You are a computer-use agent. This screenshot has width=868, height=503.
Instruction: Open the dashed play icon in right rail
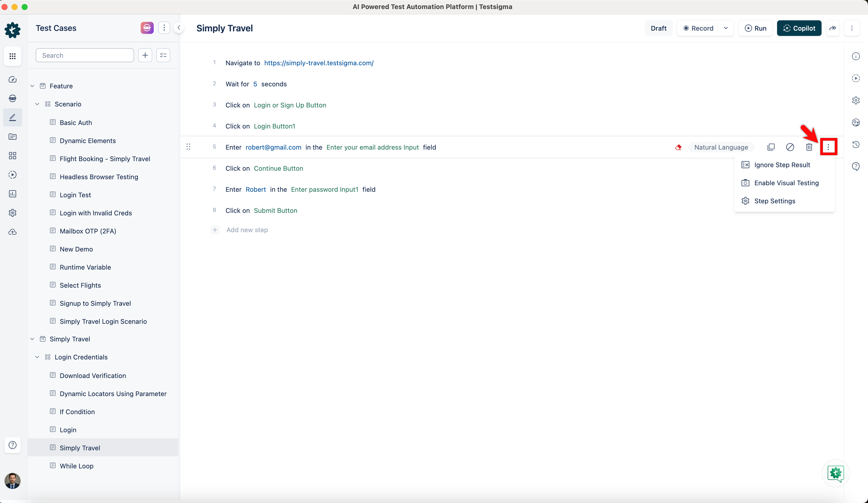[x=856, y=79]
